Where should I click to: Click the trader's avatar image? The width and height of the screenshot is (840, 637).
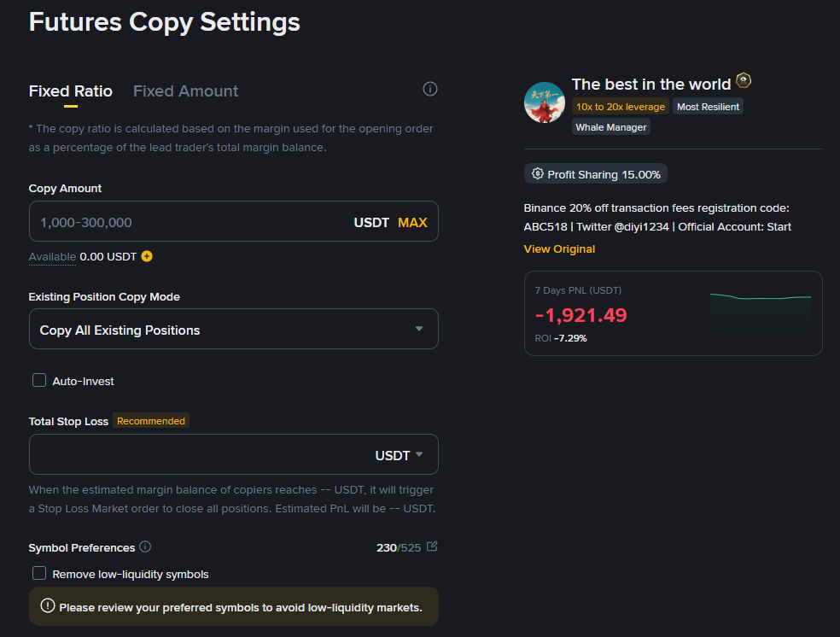(x=545, y=102)
